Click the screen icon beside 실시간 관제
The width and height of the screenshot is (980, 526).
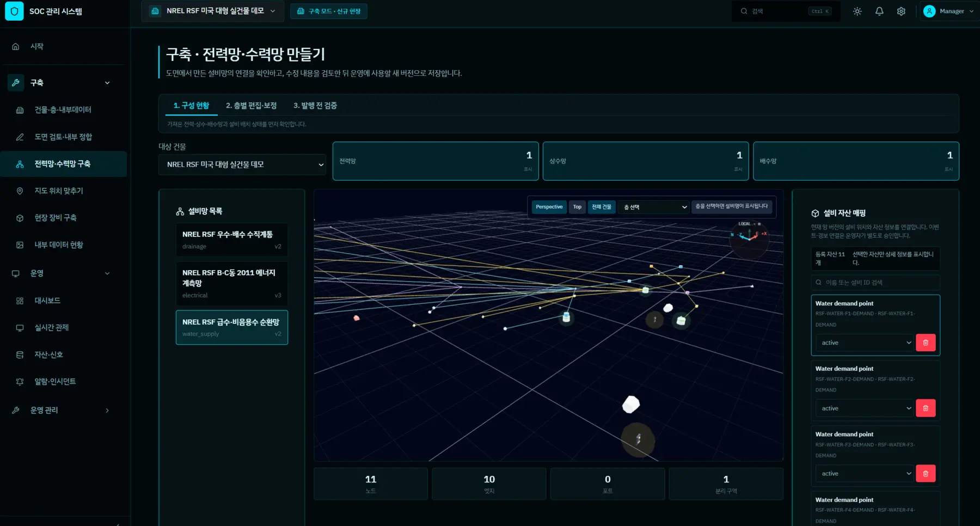[x=20, y=328]
